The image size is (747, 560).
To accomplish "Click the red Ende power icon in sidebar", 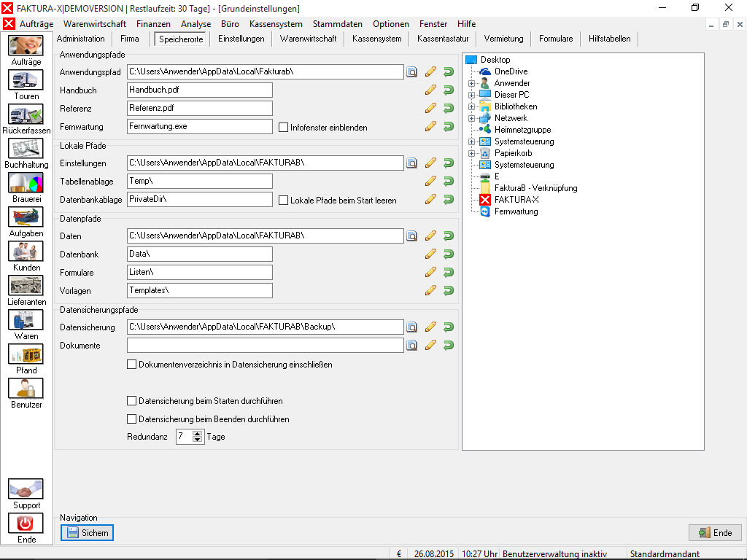I will (26, 524).
